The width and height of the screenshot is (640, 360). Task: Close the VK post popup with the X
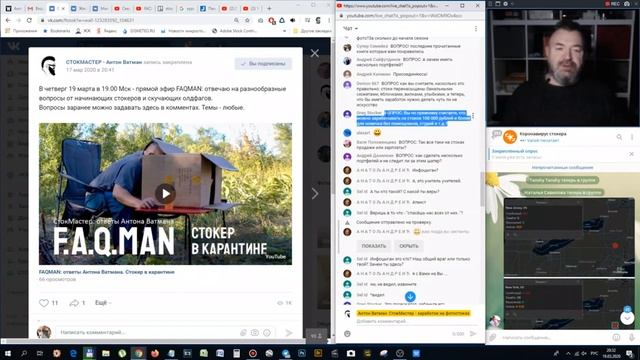pyautogui.click(x=314, y=53)
